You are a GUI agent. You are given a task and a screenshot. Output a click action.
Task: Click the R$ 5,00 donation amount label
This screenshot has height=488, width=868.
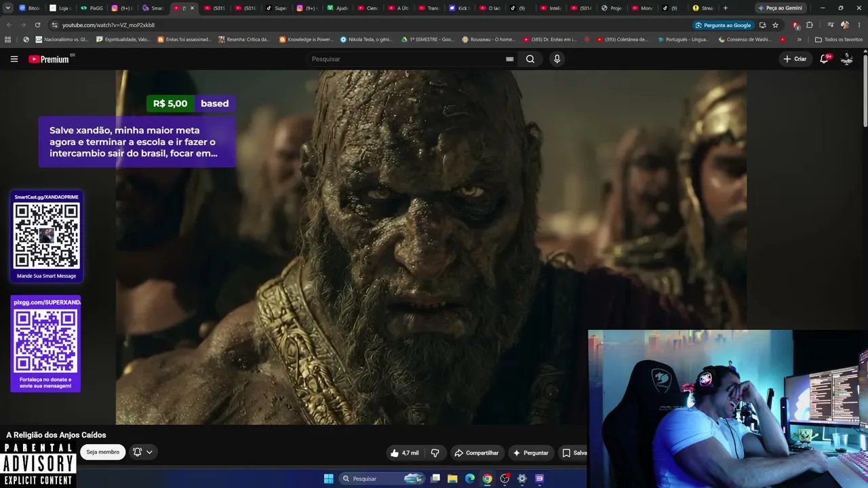pos(170,104)
